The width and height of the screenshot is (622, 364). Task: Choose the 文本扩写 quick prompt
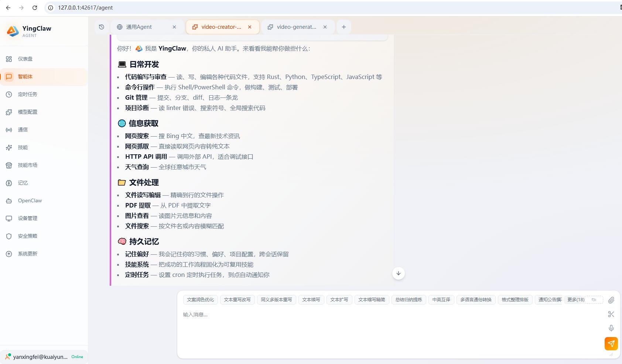pyautogui.click(x=339, y=300)
